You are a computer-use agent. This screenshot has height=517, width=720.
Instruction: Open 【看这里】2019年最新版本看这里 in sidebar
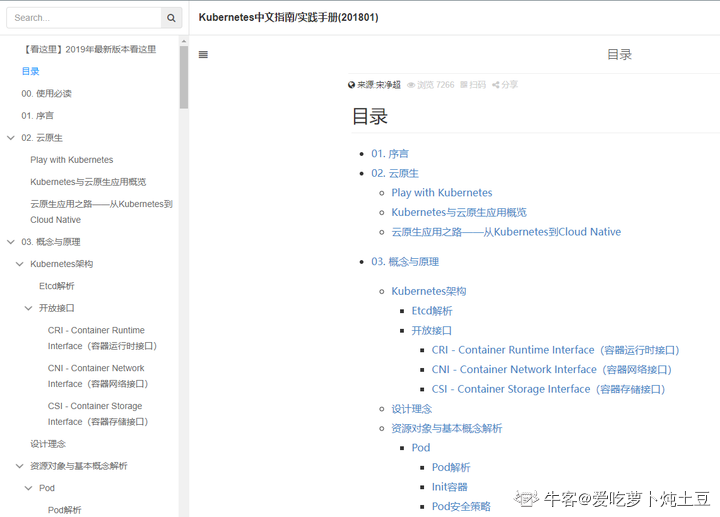(90, 49)
